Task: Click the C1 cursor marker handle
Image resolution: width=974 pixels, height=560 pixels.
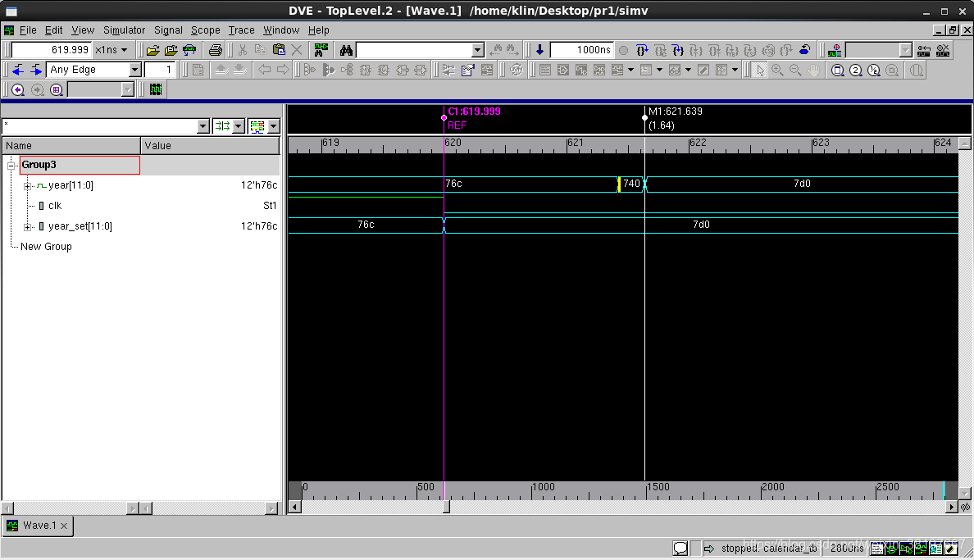Action: point(444,117)
